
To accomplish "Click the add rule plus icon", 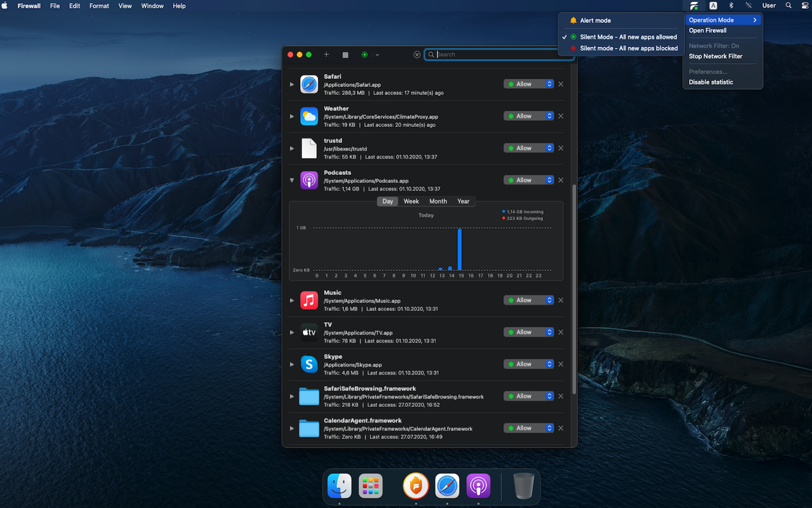I will click(x=326, y=54).
